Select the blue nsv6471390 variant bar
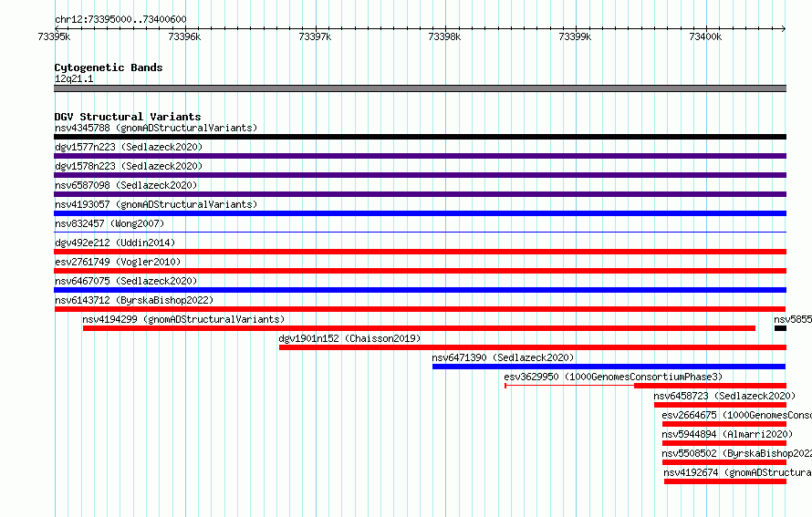This screenshot has height=517, width=812. [609, 367]
